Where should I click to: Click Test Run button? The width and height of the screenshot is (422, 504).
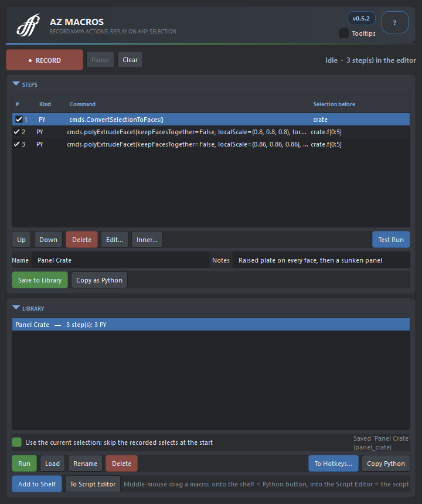point(391,240)
